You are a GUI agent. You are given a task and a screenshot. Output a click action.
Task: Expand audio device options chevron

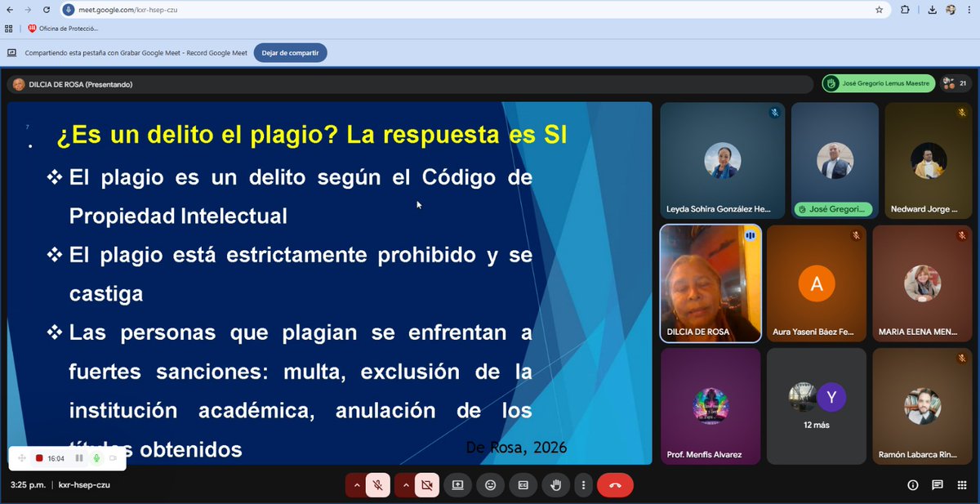(357, 484)
